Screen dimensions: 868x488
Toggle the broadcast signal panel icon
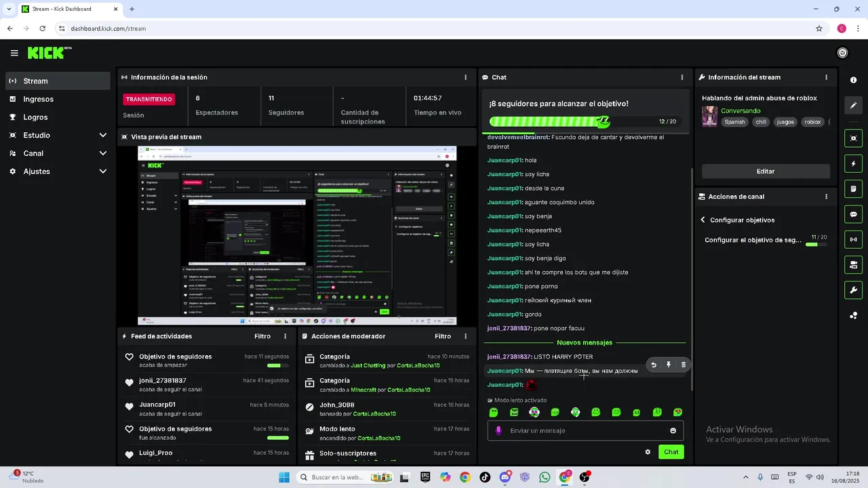tap(853, 239)
